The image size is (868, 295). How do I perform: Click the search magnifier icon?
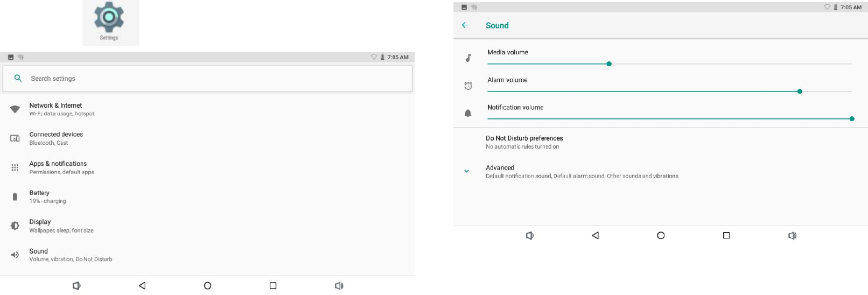tap(18, 78)
